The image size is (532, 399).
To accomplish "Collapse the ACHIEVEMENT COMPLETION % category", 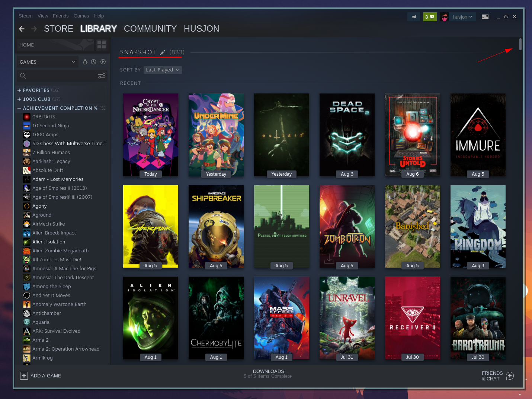I will 19,108.
